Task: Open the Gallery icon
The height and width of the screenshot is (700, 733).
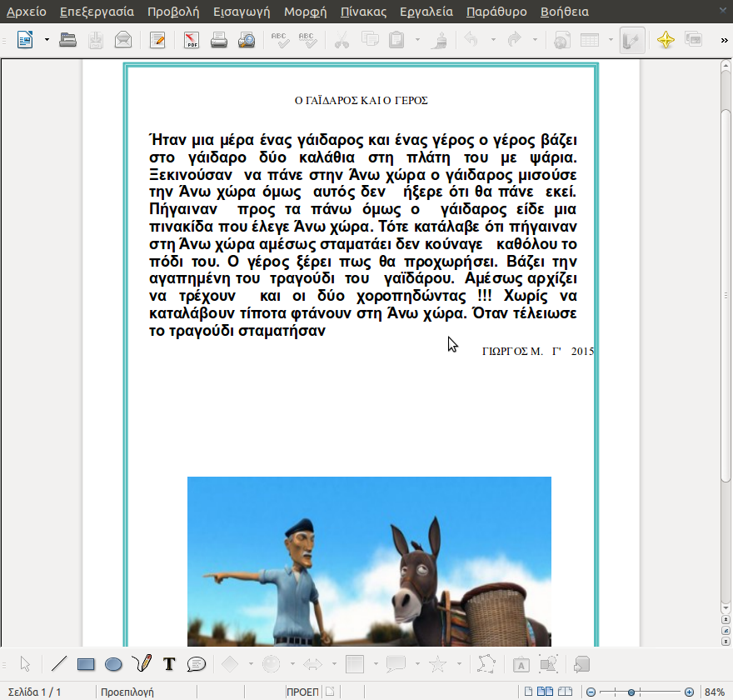Action: pos(693,39)
